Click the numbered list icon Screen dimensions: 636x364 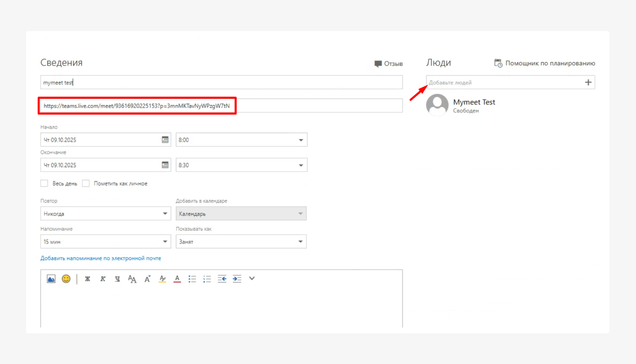[x=207, y=279]
